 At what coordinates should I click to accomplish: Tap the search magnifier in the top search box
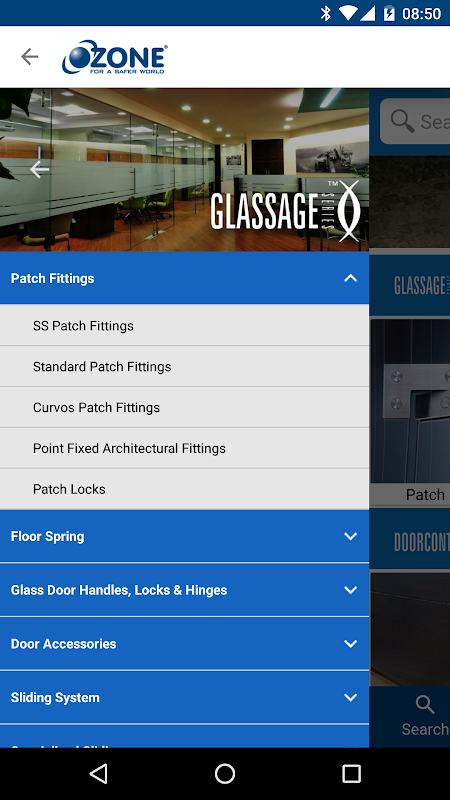pos(403,121)
